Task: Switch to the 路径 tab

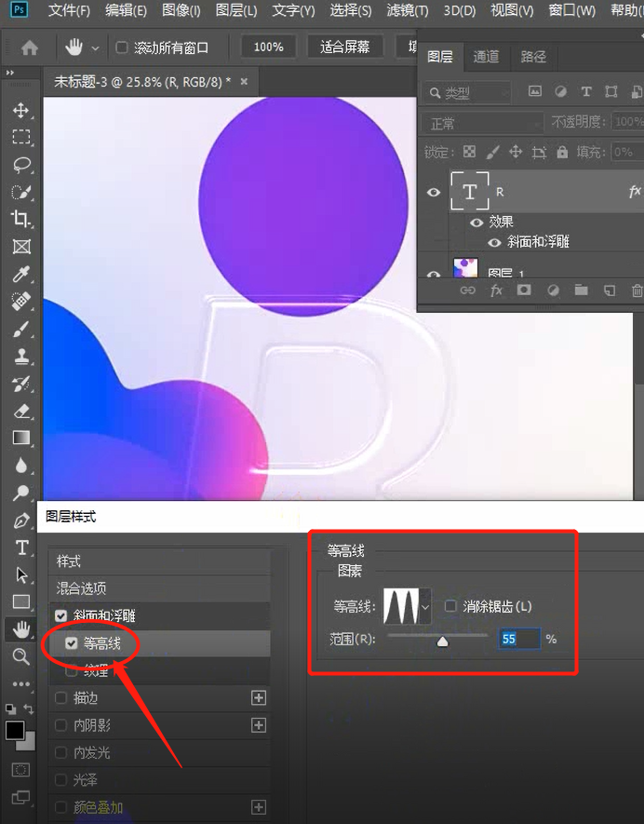Action: click(x=533, y=57)
